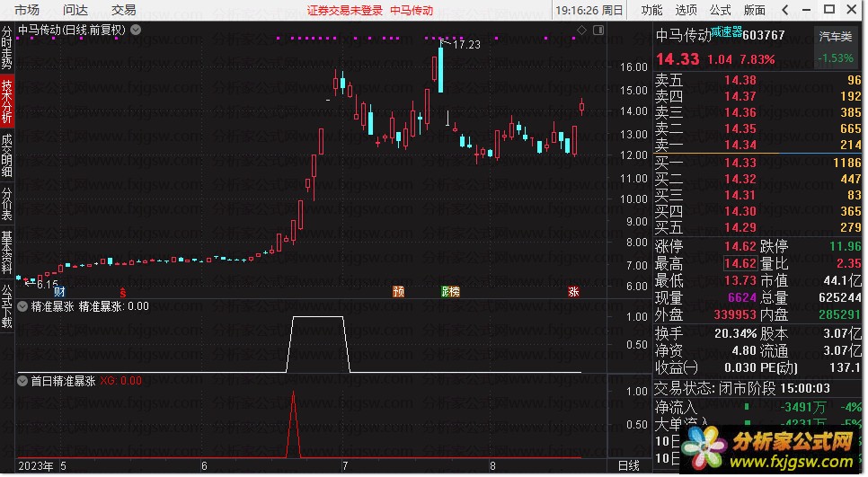Click the 量比 value 2.35
The image size is (868, 477).
[x=848, y=263]
